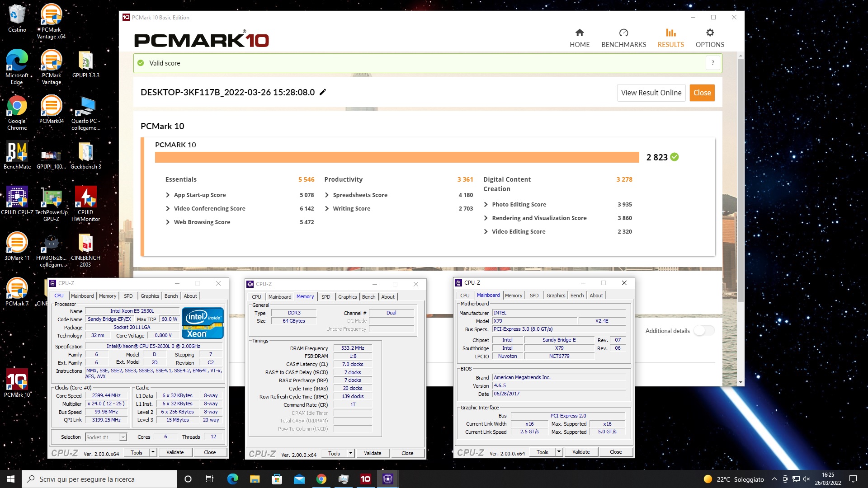Open 3DMark 11 desktop shortcut
The width and height of the screenshot is (868, 488).
click(17, 246)
